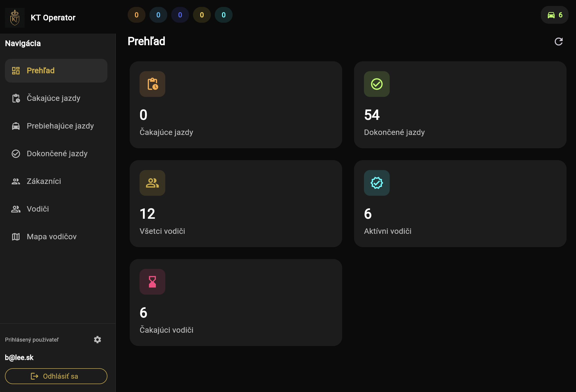Image resolution: width=576 pixels, height=392 pixels.
Task: Click the teal badge icon on Aktívni vodiči card
Action: [x=377, y=183]
